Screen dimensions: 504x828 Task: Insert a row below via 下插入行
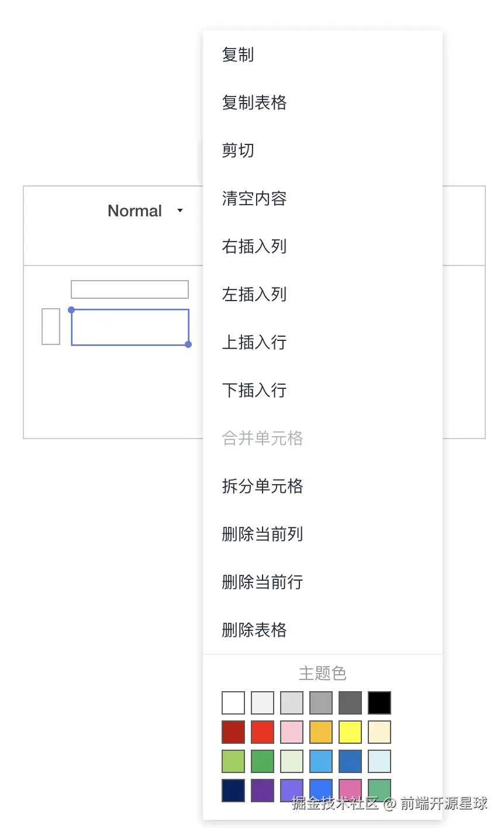[254, 390]
